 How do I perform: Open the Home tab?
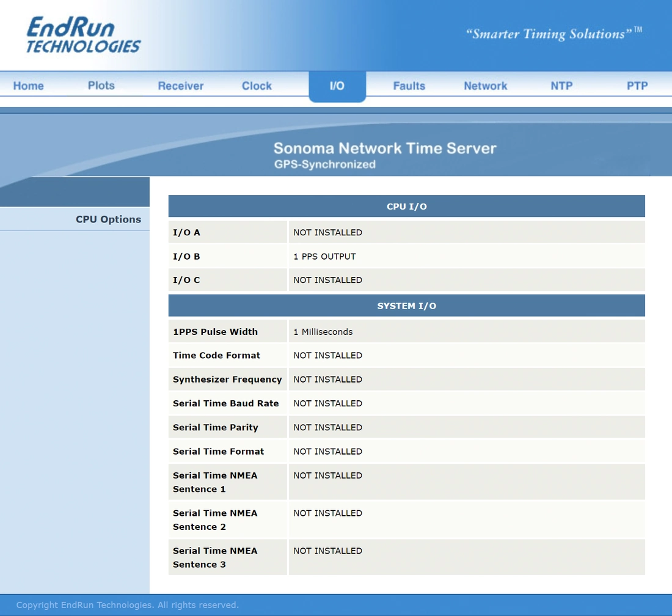pyautogui.click(x=28, y=86)
